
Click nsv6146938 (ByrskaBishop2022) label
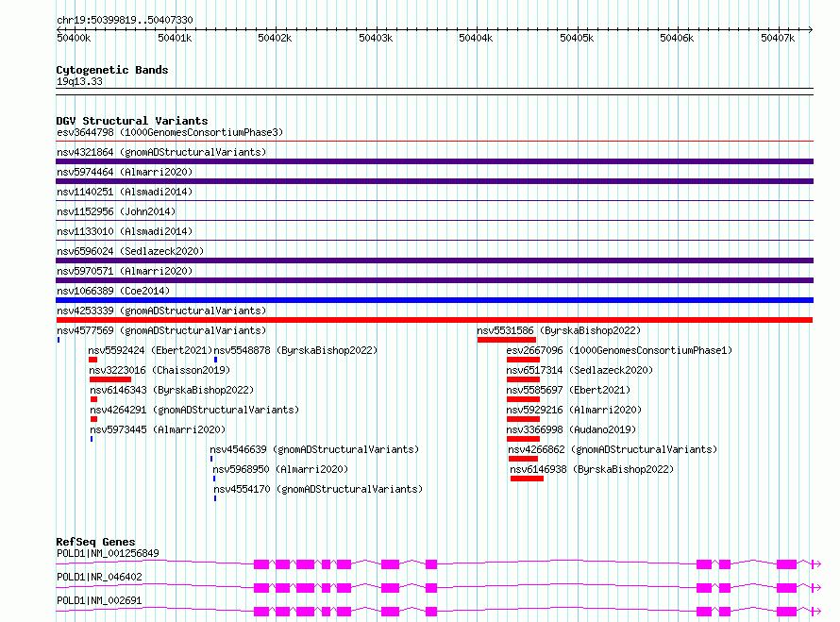592,469
